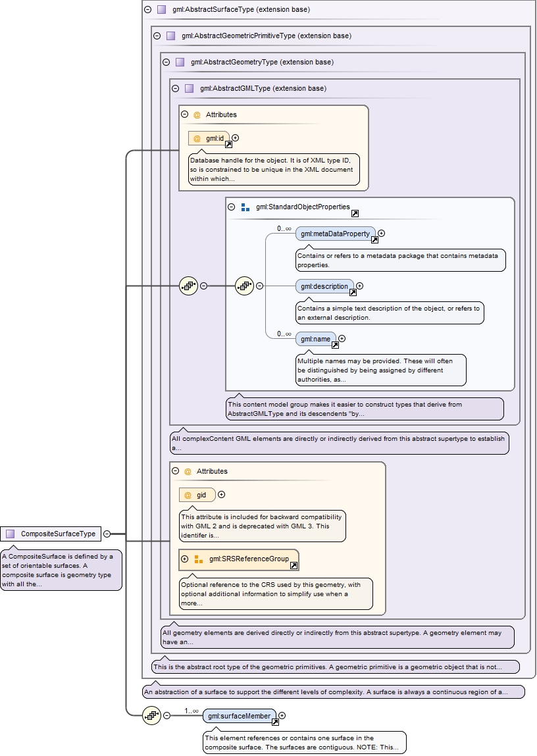This screenshot has height=756, width=537.
Task: Click the 'Contains or refers to a metadata package' annotation
Action: click(x=401, y=261)
